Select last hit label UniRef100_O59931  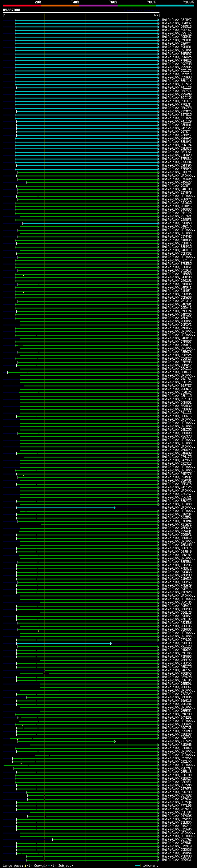coord(177,860)
